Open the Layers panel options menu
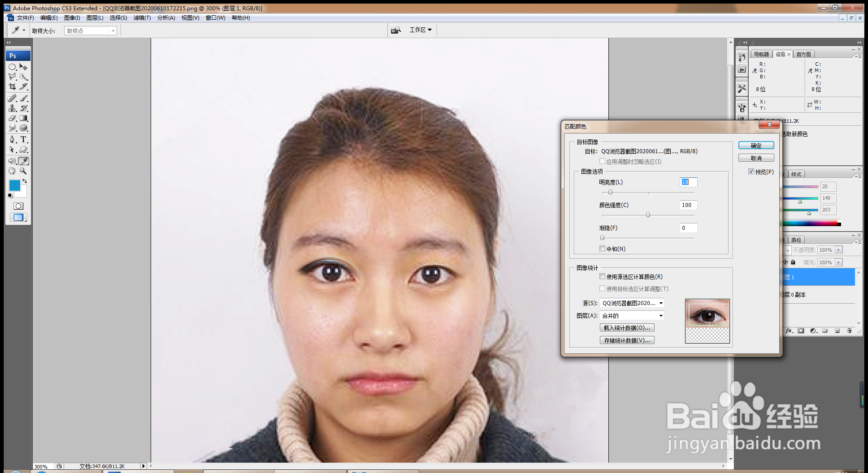Image resolution: width=868 pixels, height=473 pixels. click(858, 241)
